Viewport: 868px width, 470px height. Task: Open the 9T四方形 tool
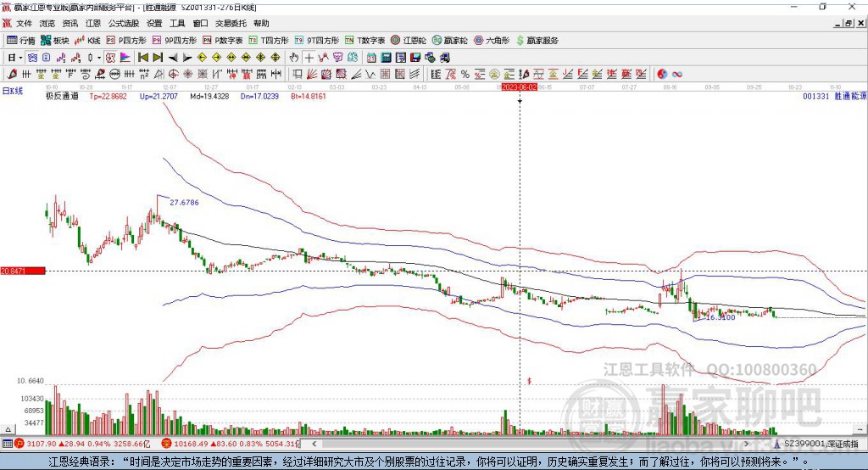[317, 41]
